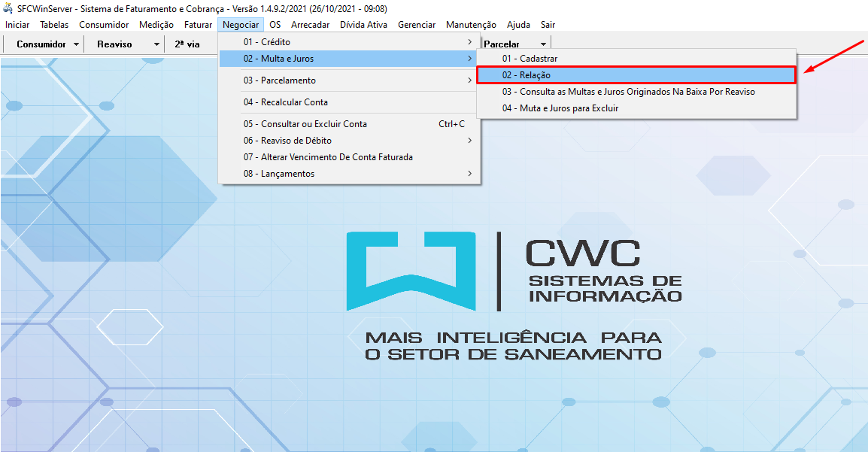Click Sair in the menu bar
This screenshot has height=452, width=868.
pos(548,25)
